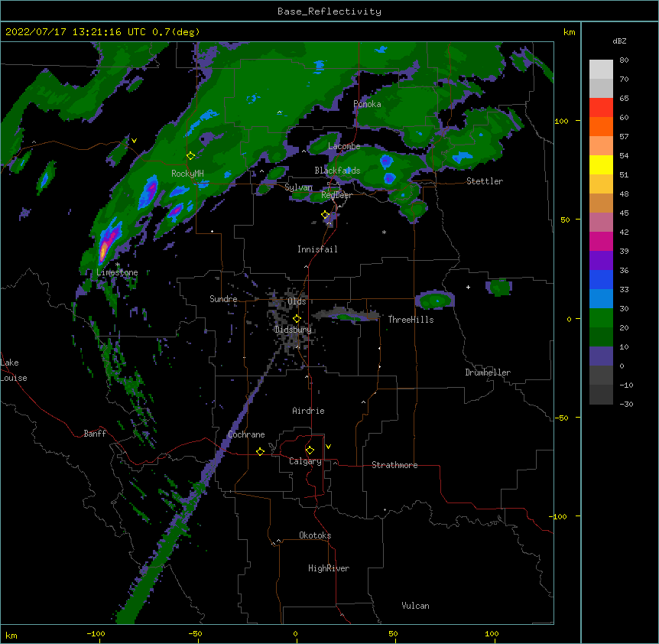Click the HighRiver town label

329,568
